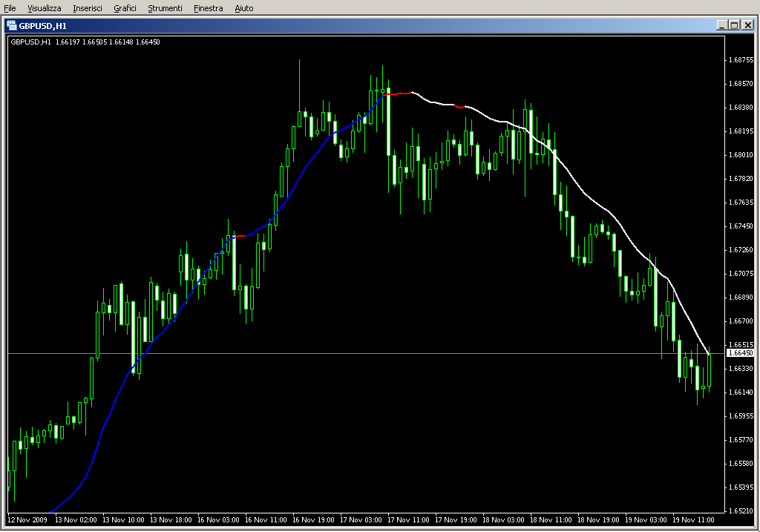Click time axis label 18 Nov 11:00
The width and height of the screenshot is (760, 532).
[551, 520]
